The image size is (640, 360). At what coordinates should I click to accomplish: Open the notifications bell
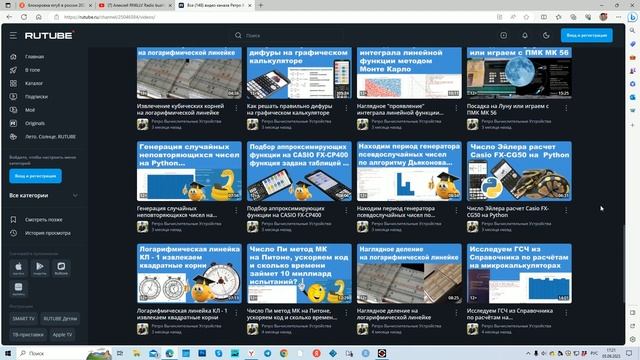pyautogui.click(x=525, y=36)
